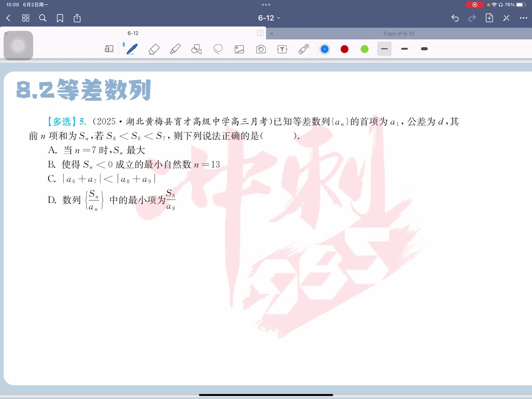The width and height of the screenshot is (532, 399).
Task: Insert an image with the Image tool
Action: coord(239,49)
